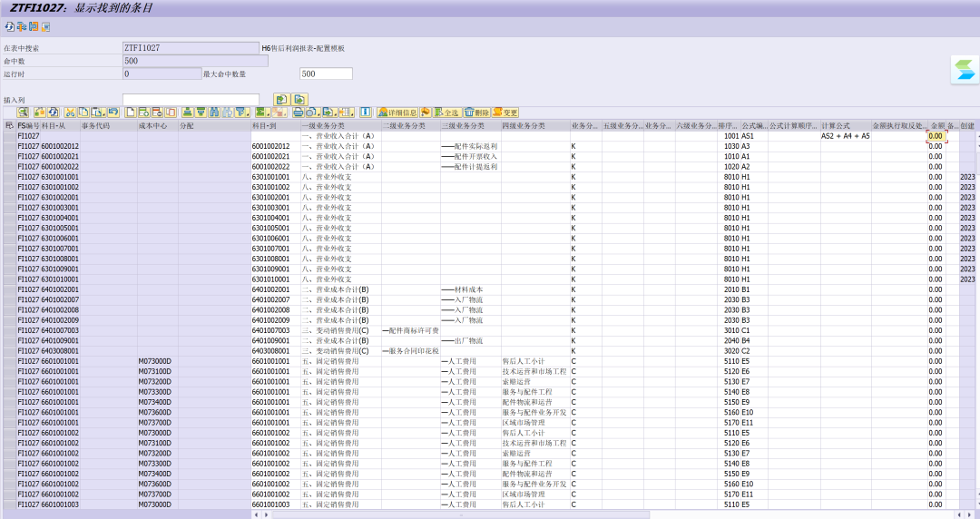Image resolution: width=980 pixels, height=519 pixels.
Task: Click the cell ——材料成本
Action: [471, 289]
